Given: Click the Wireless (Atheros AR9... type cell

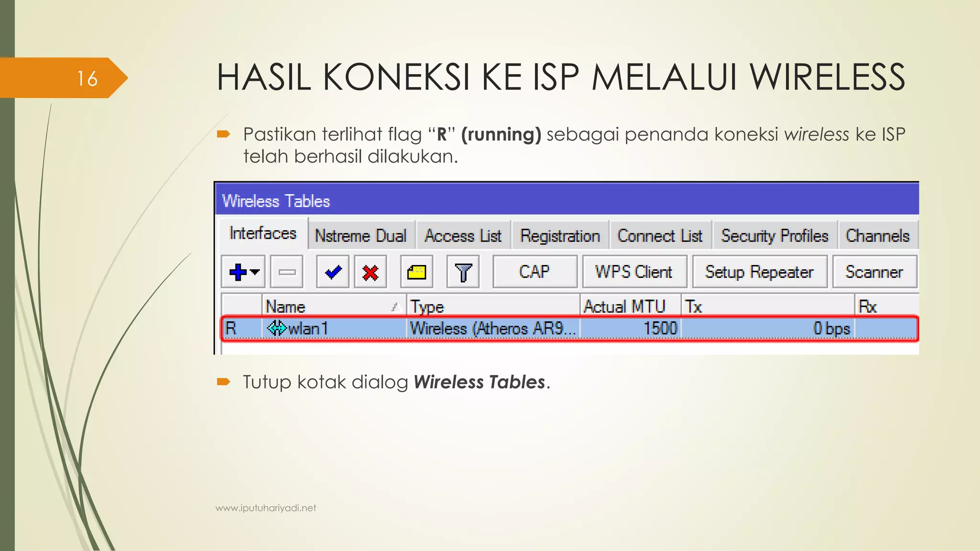Looking at the screenshot, I should pyautogui.click(x=493, y=329).
